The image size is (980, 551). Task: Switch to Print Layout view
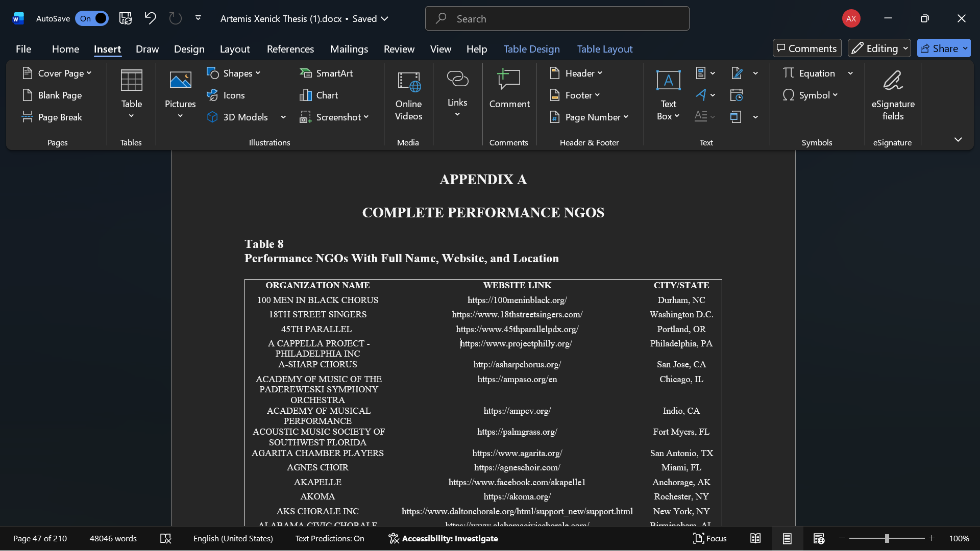pyautogui.click(x=787, y=539)
